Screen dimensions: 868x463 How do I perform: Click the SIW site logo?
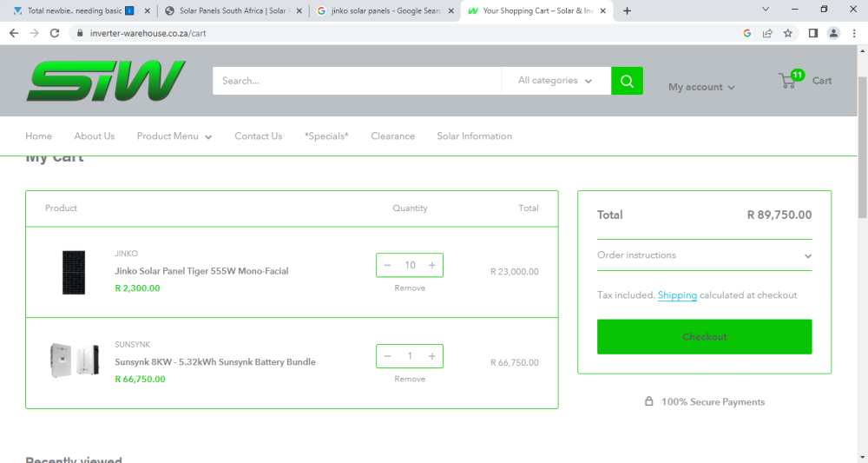106,81
